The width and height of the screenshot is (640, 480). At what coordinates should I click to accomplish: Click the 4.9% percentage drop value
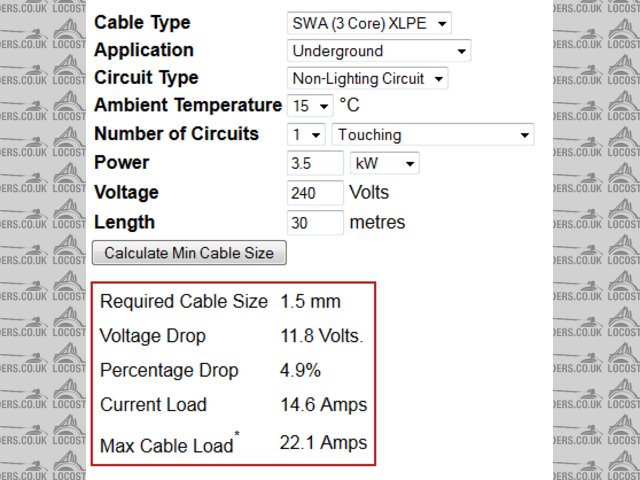point(300,371)
